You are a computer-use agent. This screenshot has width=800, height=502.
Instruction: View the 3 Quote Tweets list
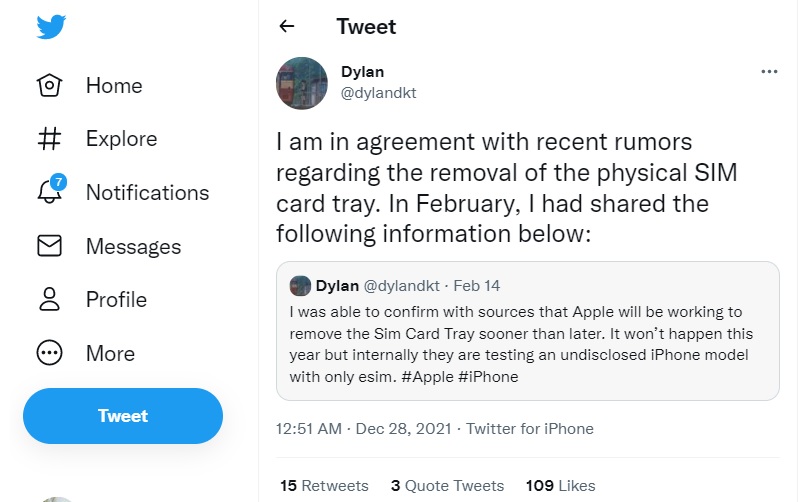(447, 486)
